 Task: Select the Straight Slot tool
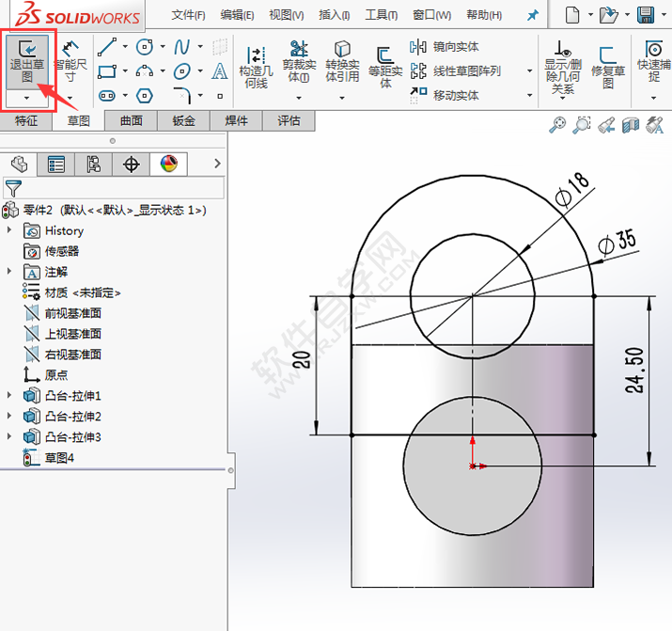coord(107,96)
